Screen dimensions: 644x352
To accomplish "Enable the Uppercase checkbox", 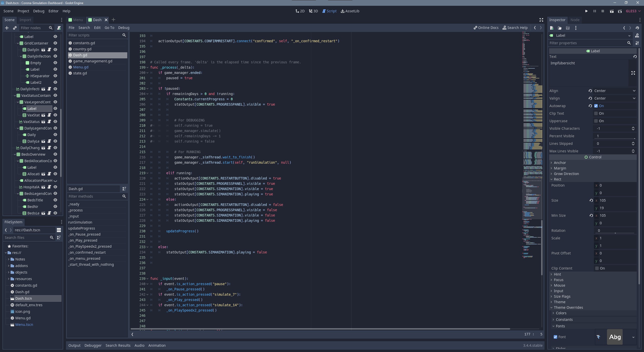I will 596,121.
